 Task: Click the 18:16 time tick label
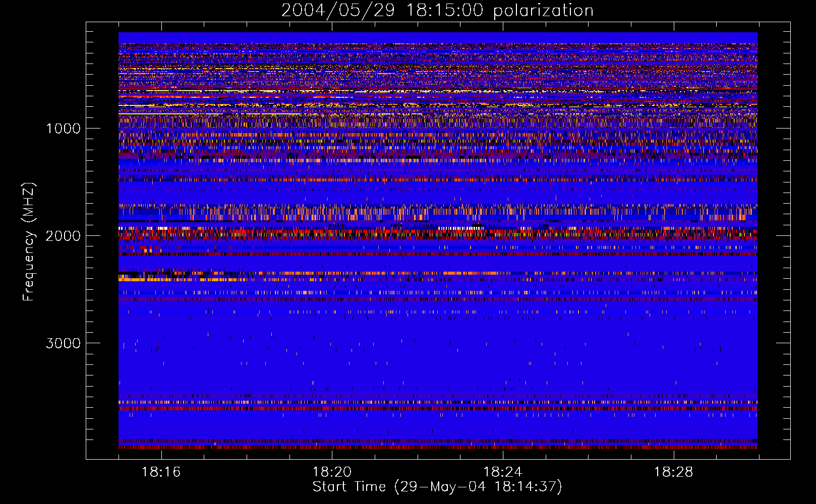(x=161, y=472)
